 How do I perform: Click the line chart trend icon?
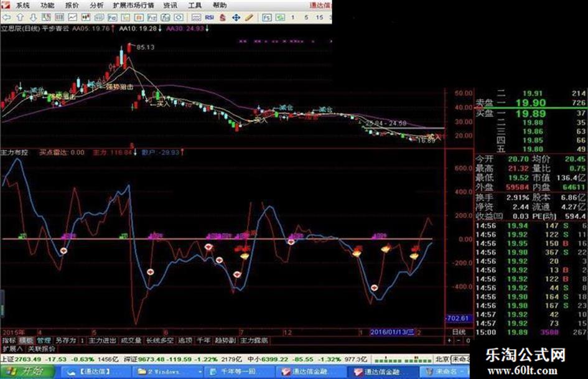click(73, 17)
